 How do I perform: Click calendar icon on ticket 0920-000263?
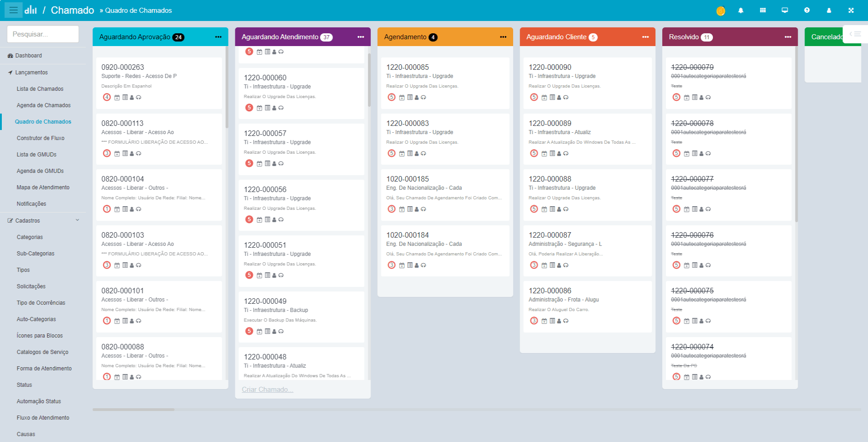coord(117,98)
